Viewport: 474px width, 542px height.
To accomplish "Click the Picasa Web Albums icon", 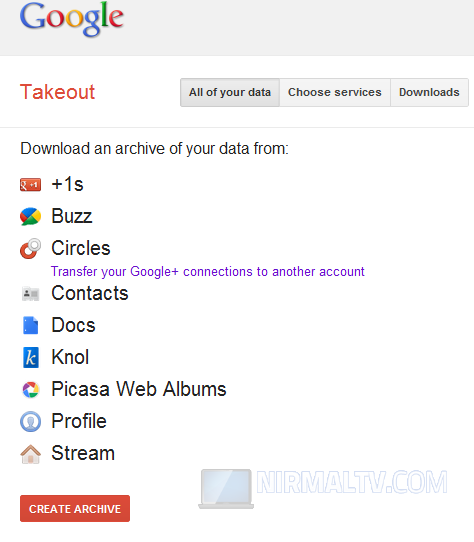I will 30,389.
